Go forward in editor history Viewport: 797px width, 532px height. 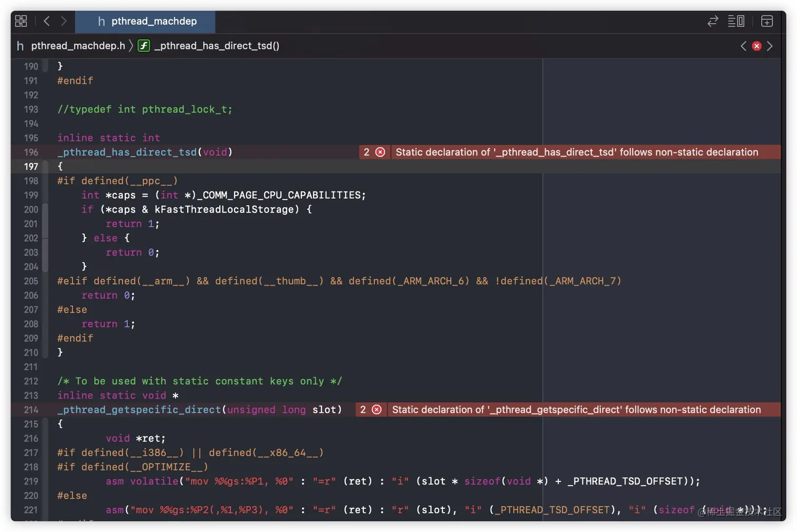64,21
